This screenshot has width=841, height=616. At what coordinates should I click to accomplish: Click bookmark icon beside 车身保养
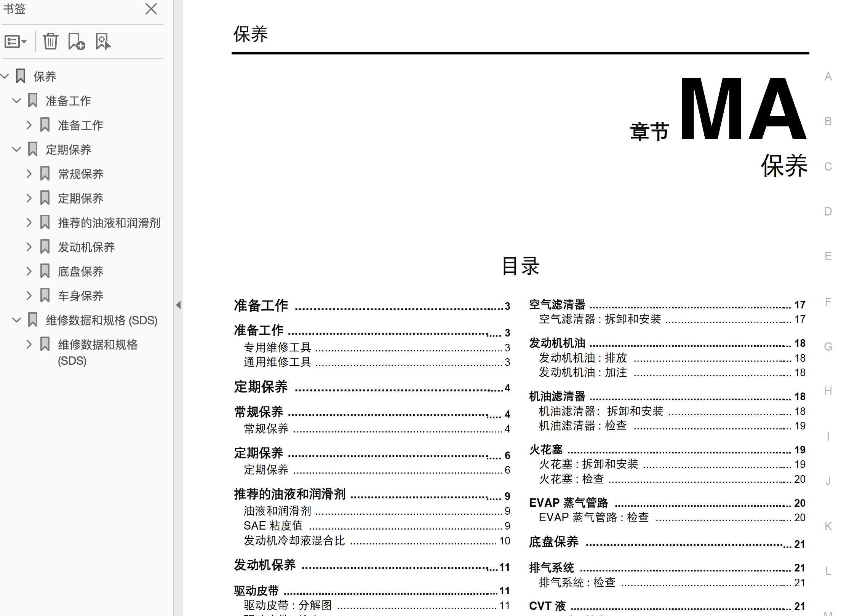[45, 295]
